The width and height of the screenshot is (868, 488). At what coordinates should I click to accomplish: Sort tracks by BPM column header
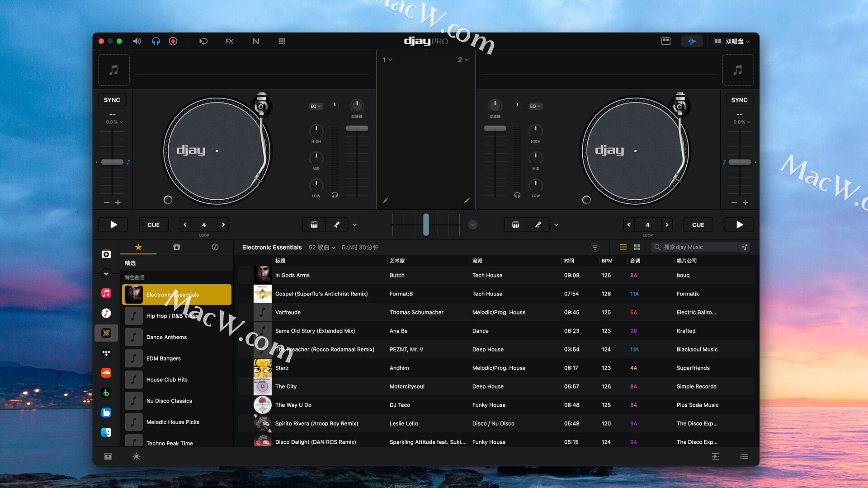(607, 261)
